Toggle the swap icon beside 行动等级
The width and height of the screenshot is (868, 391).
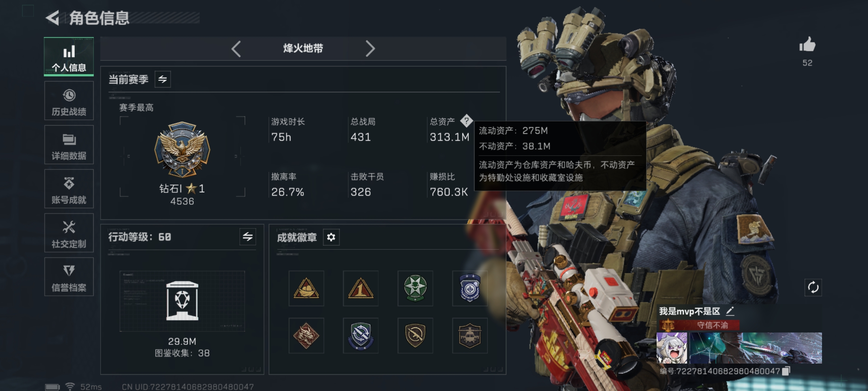(x=248, y=237)
